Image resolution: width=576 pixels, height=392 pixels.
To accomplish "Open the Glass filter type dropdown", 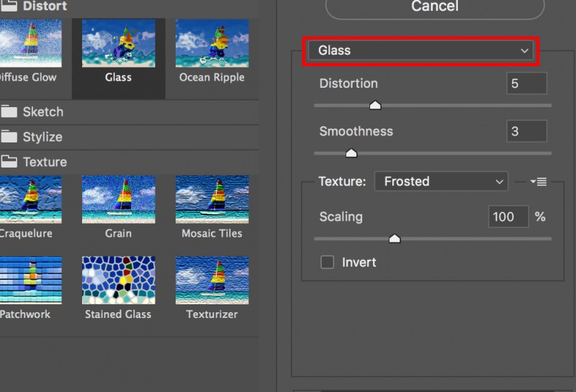I will click(422, 51).
